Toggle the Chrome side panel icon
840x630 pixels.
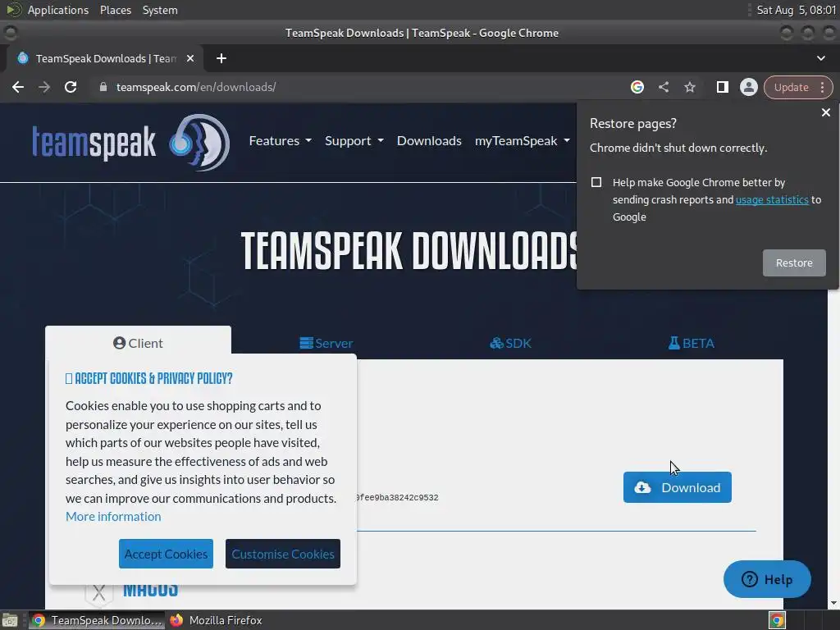pos(722,87)
